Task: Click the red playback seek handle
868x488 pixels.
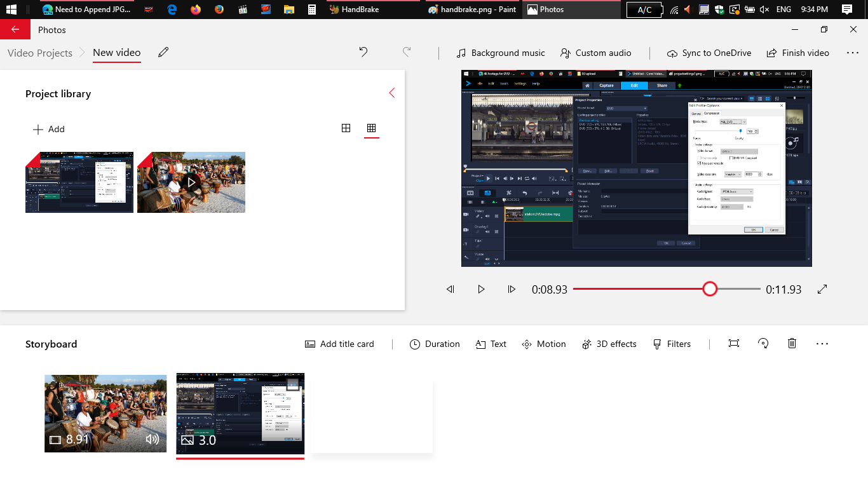Action: (710, 289)
